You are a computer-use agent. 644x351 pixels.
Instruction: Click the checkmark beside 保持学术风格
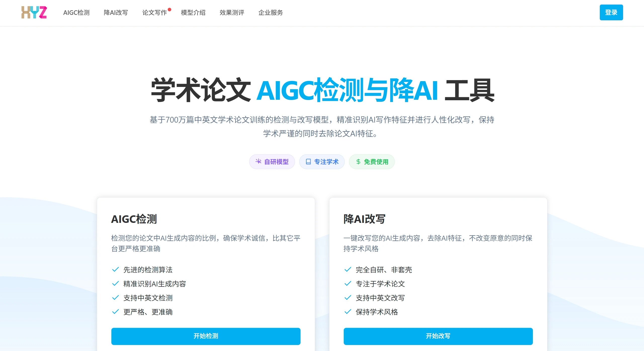[348, 312]
